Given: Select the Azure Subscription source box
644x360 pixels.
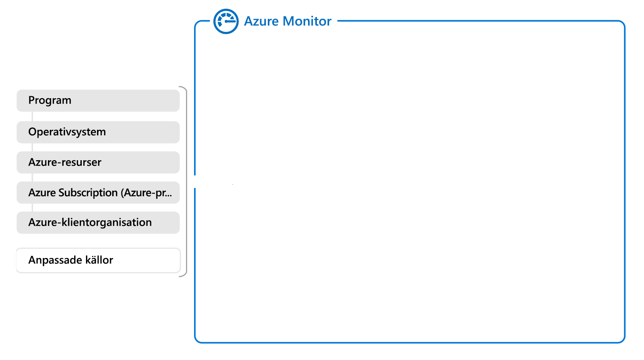Looking at the screenshot, I should (98, 193).
